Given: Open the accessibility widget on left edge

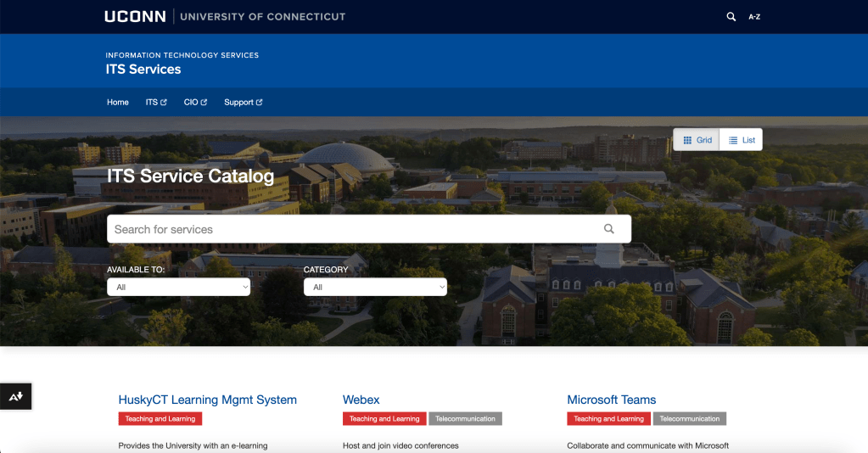Looking at the screenshot, I should (x=16, y=396).
